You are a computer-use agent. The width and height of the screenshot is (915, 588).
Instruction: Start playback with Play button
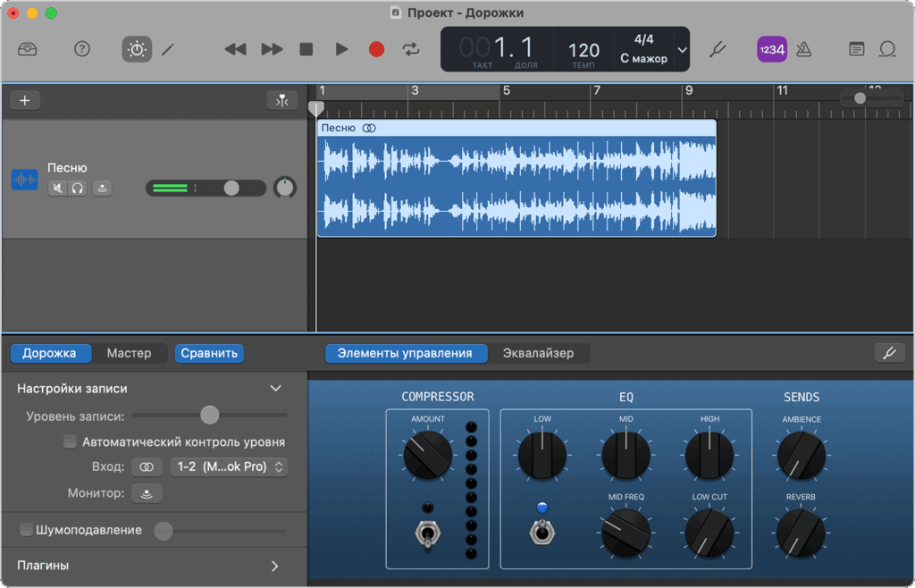click(x=342, y=49)
